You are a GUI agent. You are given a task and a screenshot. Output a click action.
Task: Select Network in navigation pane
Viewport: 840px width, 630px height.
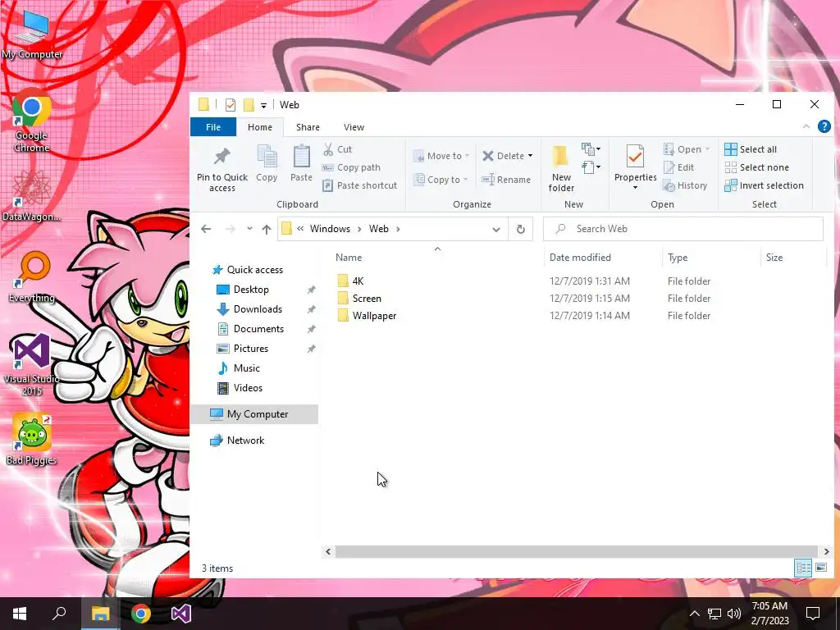pyautogui.click(x=245, y=441)
